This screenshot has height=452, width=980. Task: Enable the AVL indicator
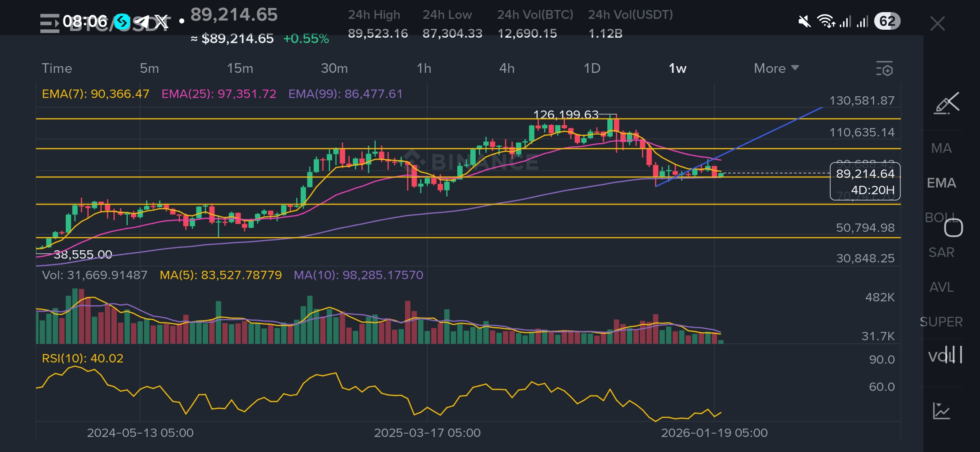941,287
